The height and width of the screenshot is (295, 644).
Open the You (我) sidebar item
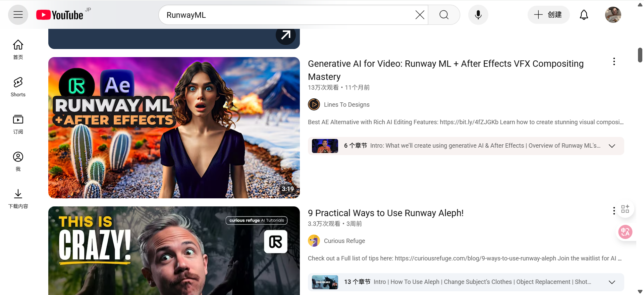pyautogui.click(x=18, y=161)
